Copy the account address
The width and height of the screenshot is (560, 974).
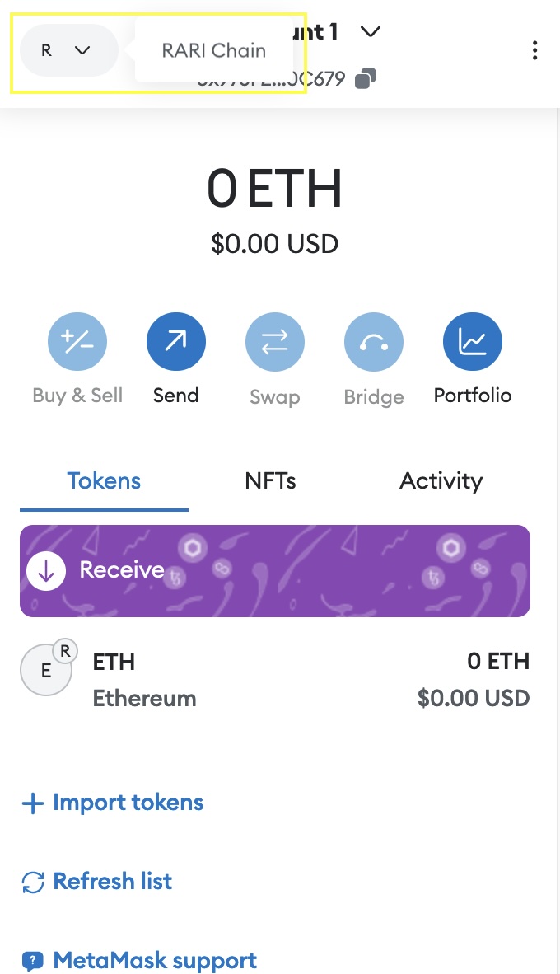[366, 79]
